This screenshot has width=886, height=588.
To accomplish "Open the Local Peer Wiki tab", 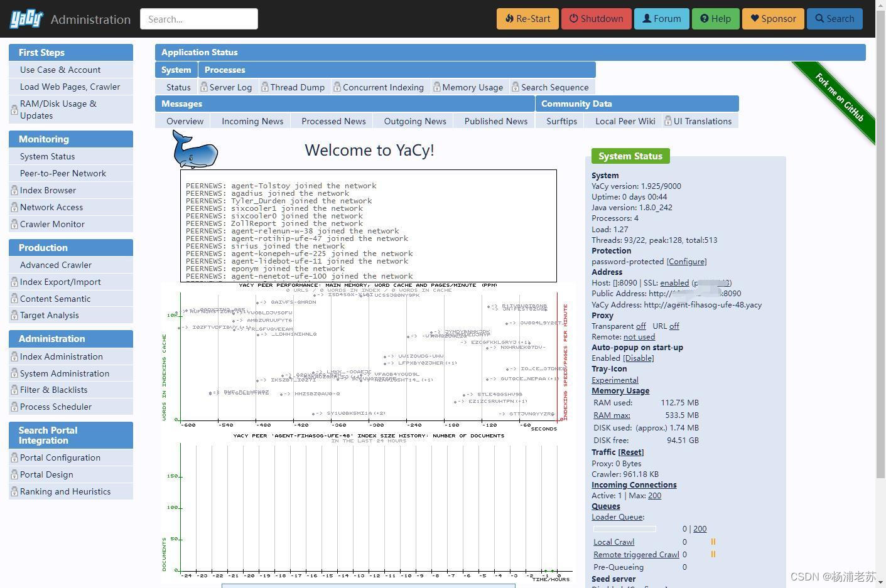I will click(625, 121).
